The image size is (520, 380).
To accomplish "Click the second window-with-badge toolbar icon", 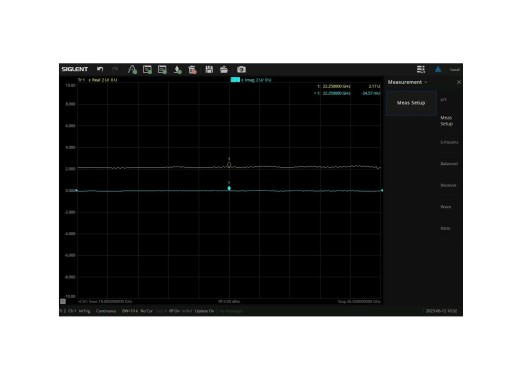I will tap(162, 69).
